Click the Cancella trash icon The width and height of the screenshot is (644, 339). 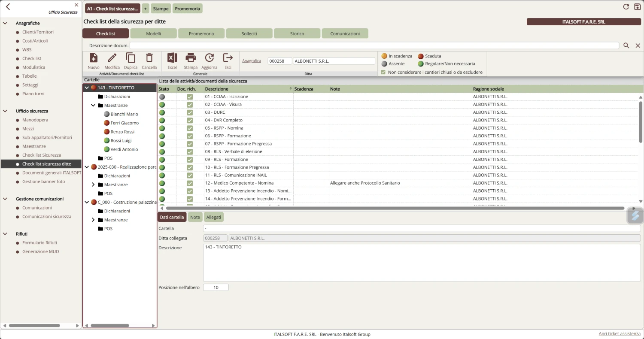[x=149, y=58]
